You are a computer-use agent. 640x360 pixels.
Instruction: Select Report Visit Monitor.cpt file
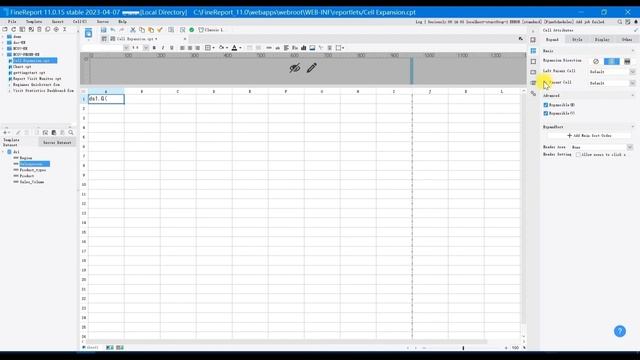(37, 78)
